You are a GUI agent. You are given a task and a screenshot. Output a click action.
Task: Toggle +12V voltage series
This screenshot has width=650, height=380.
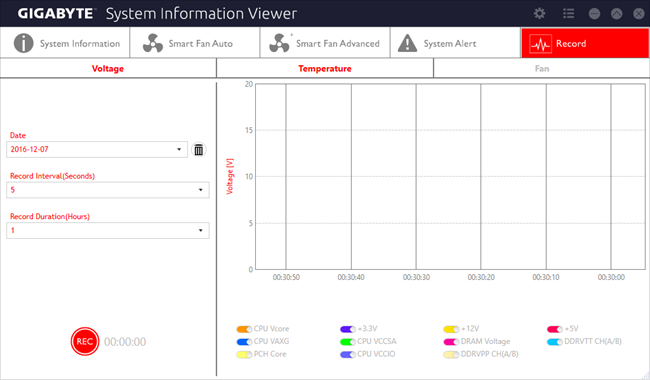pyautogui.click(x=451, y=329)
